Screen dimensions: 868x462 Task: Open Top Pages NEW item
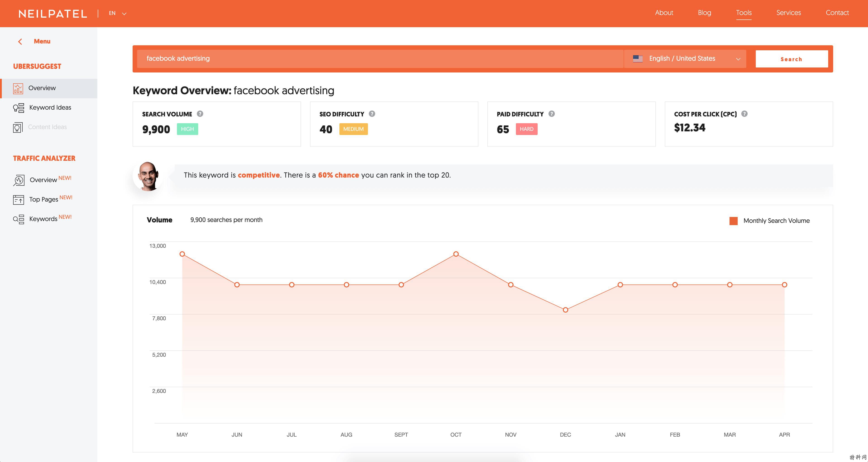pos(51,199)
